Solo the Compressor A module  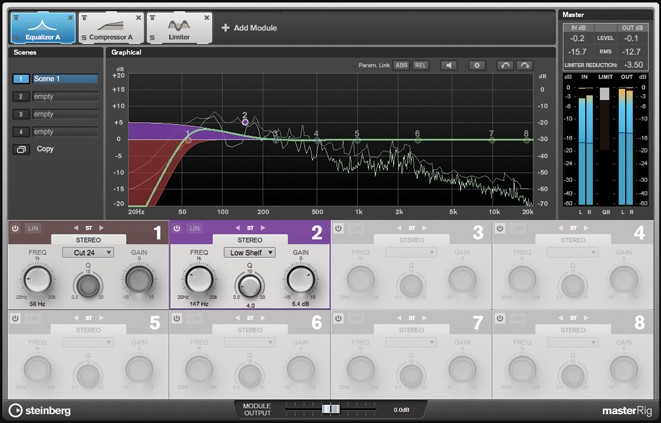click(84, 38)
